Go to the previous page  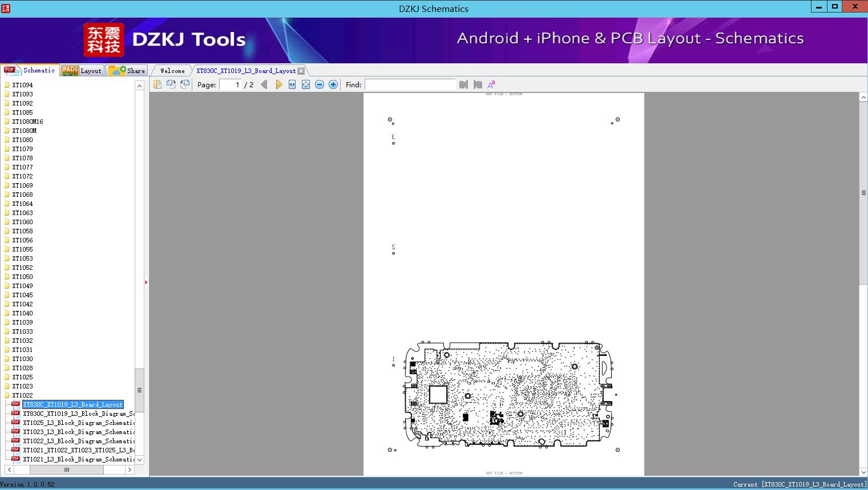point(264,84)
